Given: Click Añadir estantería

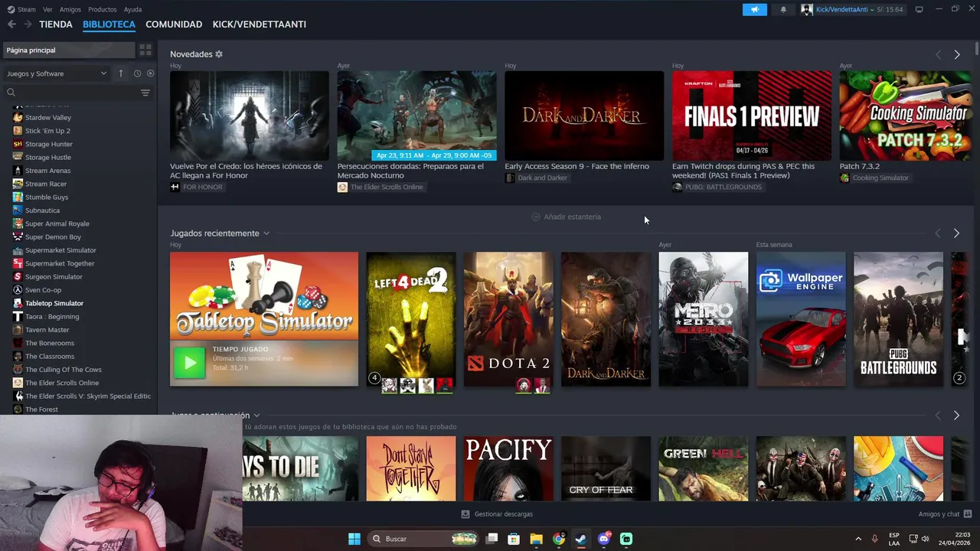Looking at the screenshot, I should click(567, 217).
